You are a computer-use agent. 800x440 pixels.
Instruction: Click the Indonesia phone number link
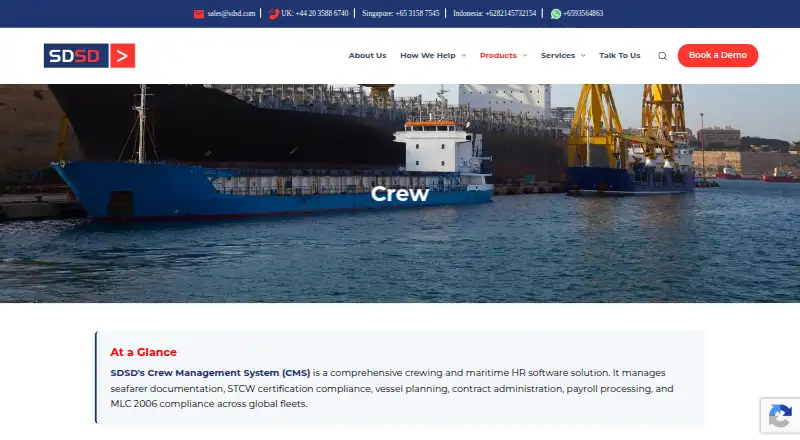point(494,14)
